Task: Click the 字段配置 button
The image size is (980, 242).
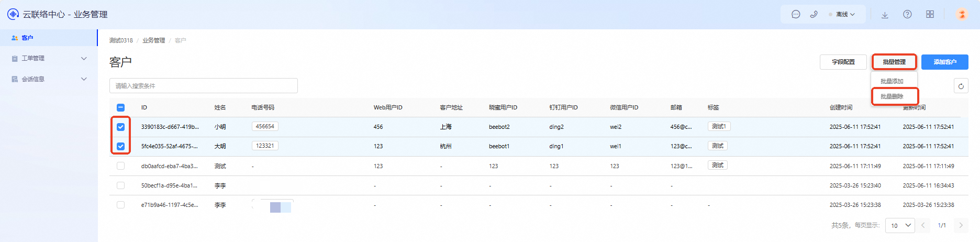Action: 843,62
